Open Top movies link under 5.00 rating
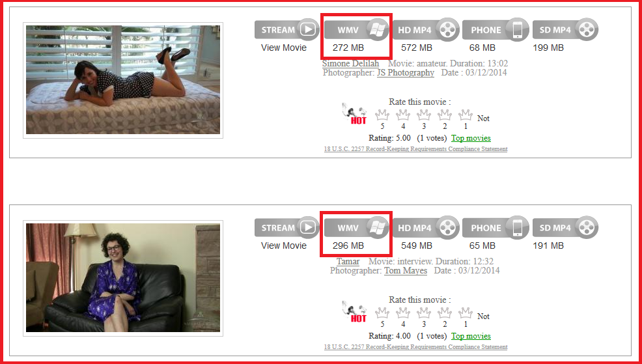The width and height of the screenshot is (642, 364). pyautogui.click(x=471, y=138)
